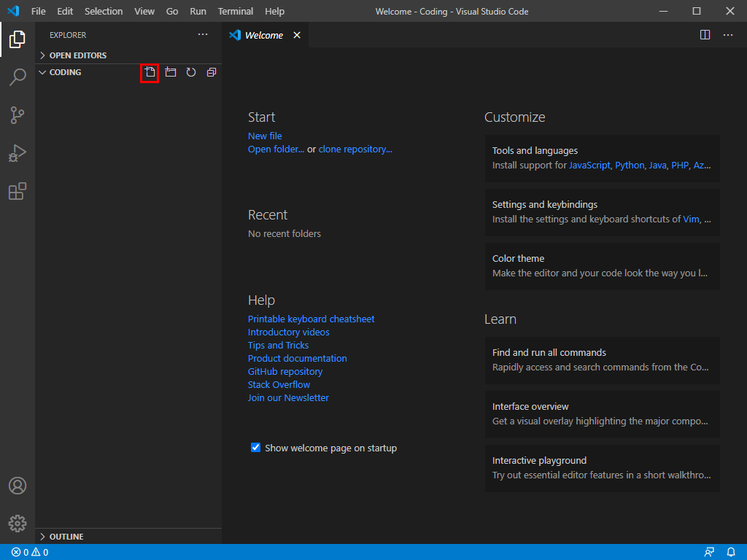Open Tips and Tricks link
This screenshot has width=747, height=560.
278,345
